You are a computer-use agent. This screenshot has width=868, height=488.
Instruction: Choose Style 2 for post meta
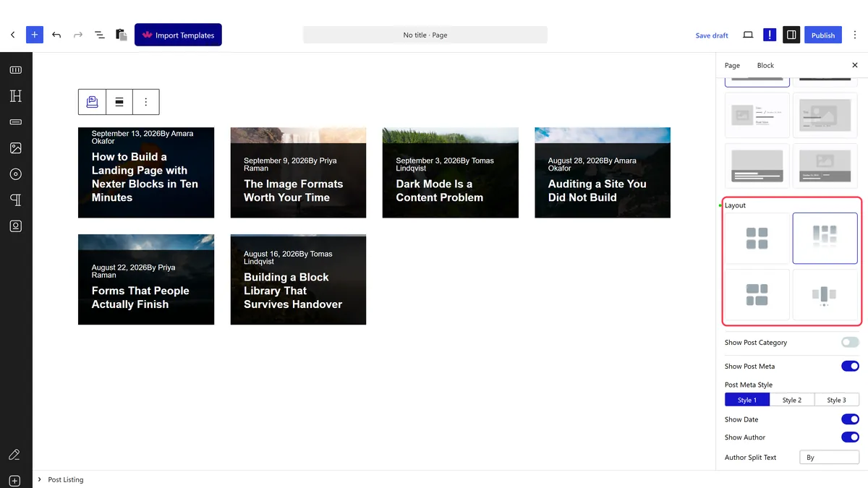[x=792, y=400]
